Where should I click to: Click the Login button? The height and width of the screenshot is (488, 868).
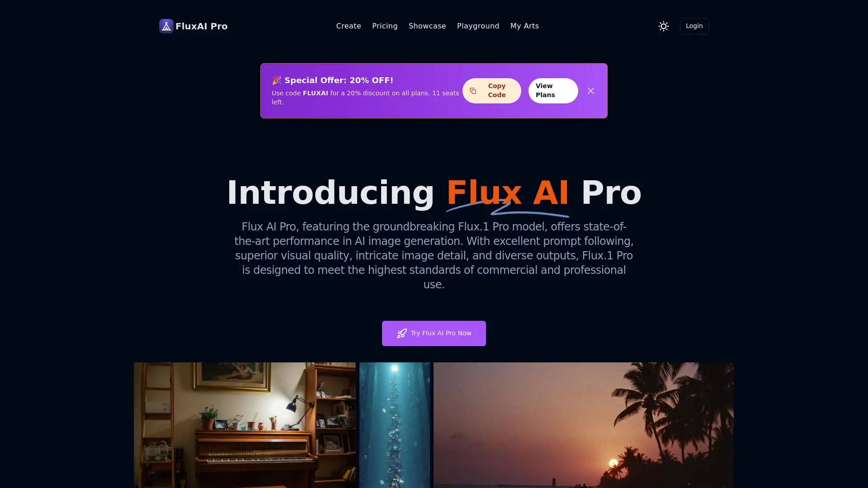[x=694, y=26]
